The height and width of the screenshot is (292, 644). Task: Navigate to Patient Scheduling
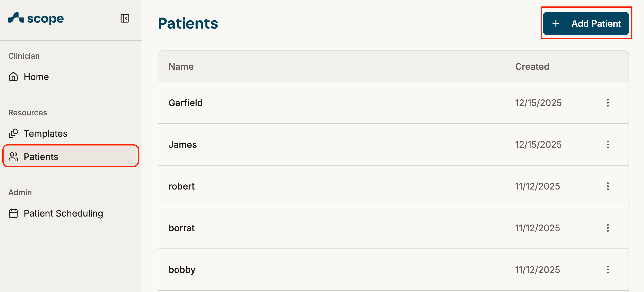coord(63,213)
